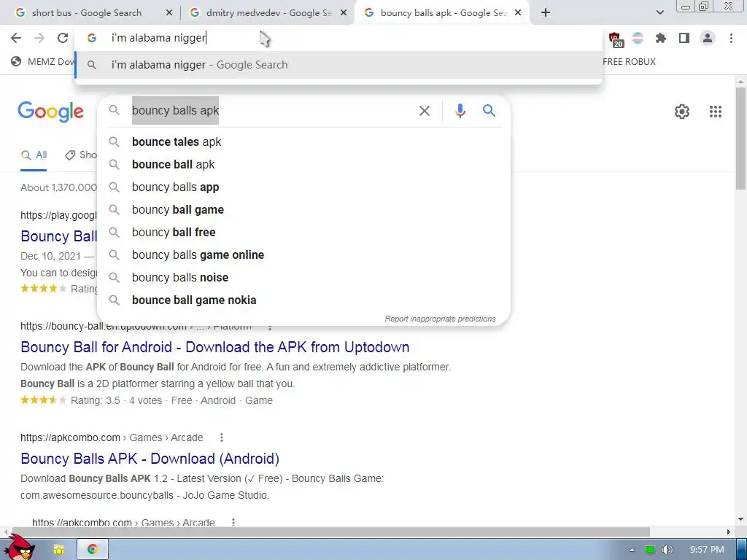Click in the Chrome address bar

point(338,38)
